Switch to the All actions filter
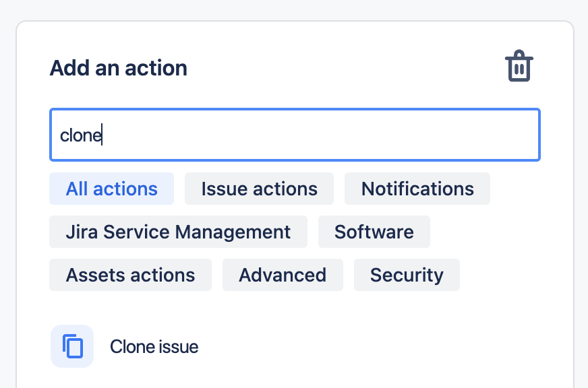The width and height of the screenshot is (588, 388). (x=111, y=189)
